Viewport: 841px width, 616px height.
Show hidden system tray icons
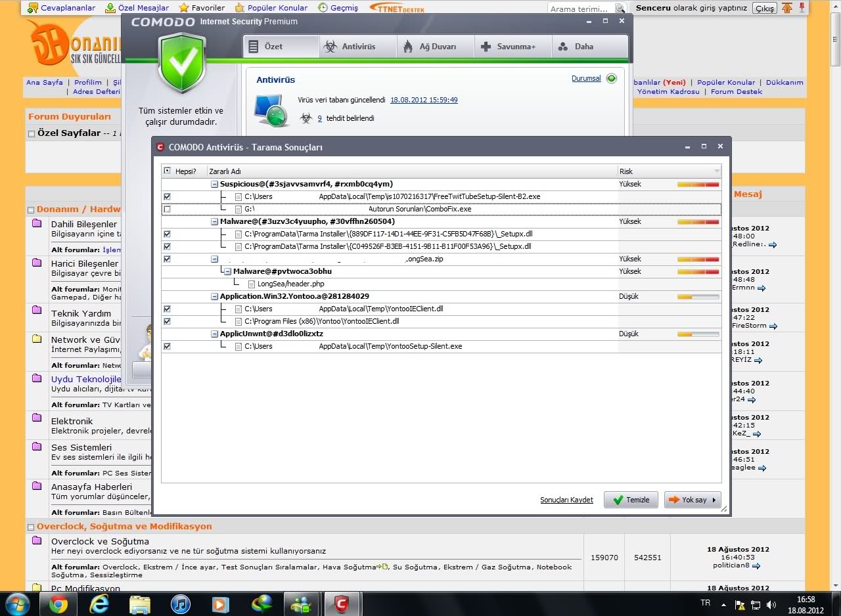pyautogui.click(x=723, y=604)
